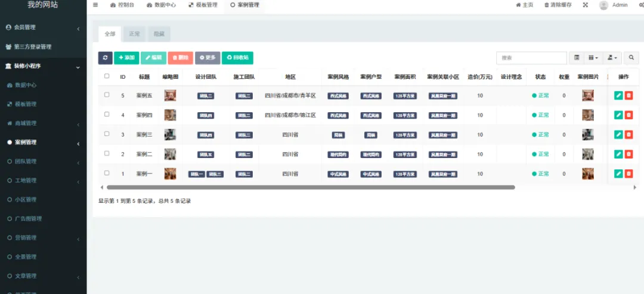Open the columns visibility dropdown
This screenshot has height=294, width=644.
[593, 58]
